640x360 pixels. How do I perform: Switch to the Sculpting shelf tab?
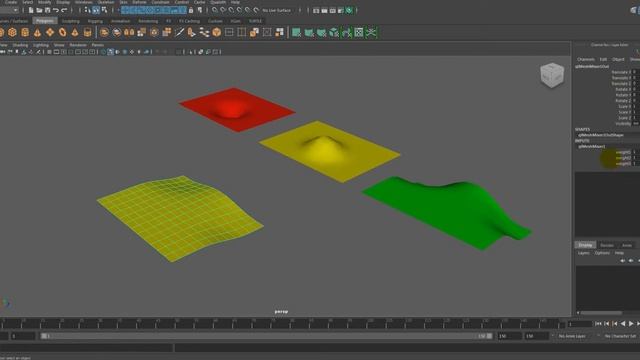tap(70, 21)
